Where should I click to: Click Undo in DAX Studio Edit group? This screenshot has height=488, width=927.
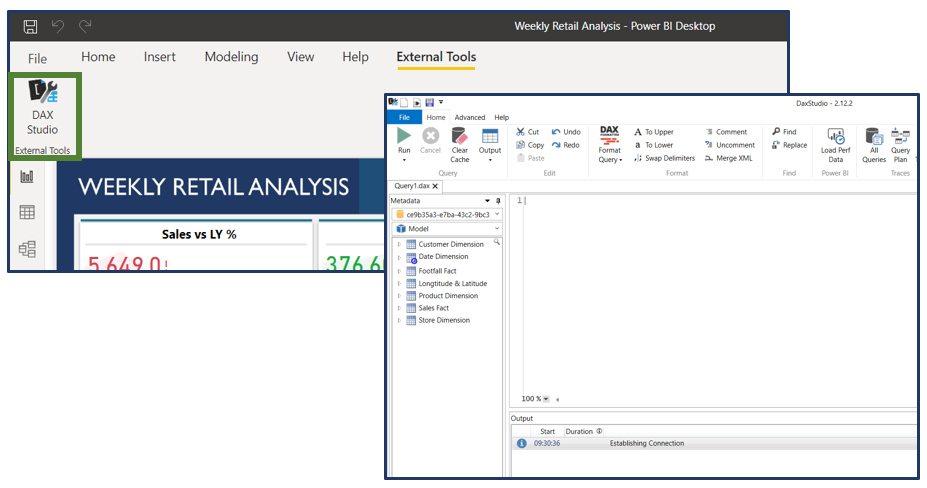click(x=566, y=132)
